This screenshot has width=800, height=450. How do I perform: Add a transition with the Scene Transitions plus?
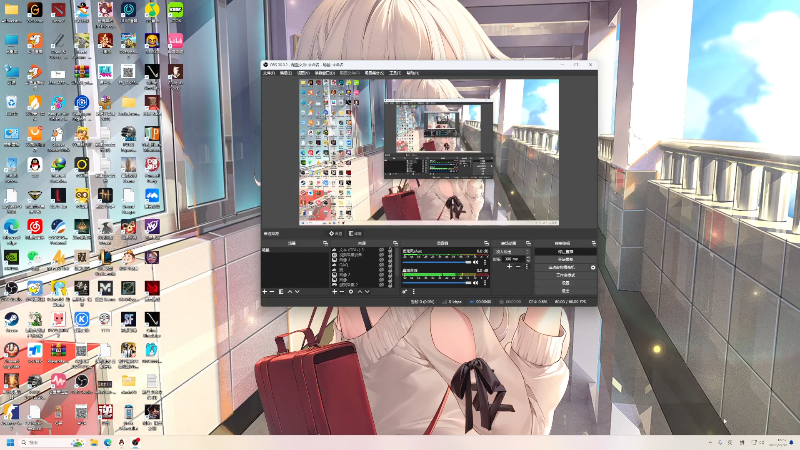coord(509,266)
